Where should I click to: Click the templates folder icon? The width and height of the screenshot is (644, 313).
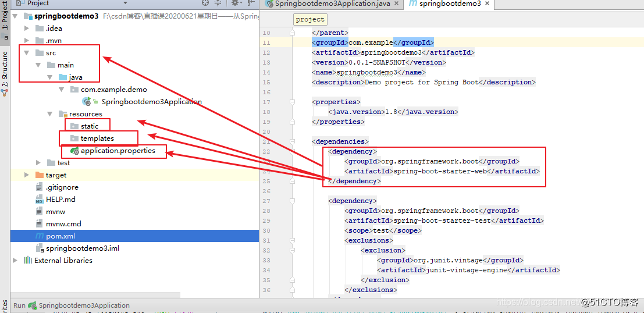(74, 138)
